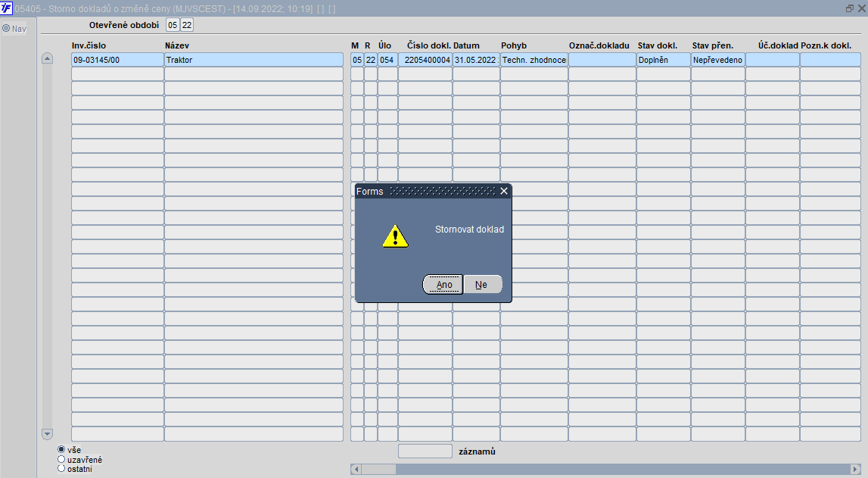868x478 pixels.
Task: Close the Forms dialog
Action: [504, 191]
